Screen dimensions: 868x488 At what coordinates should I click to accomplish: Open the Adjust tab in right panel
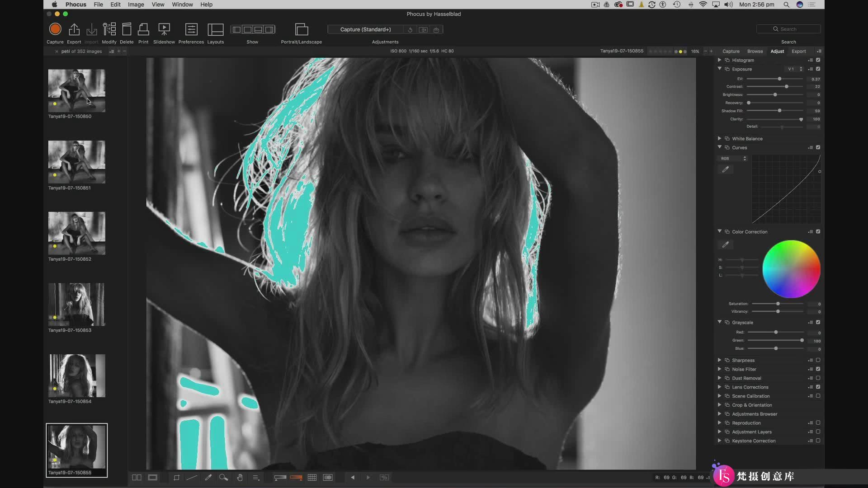777,51
